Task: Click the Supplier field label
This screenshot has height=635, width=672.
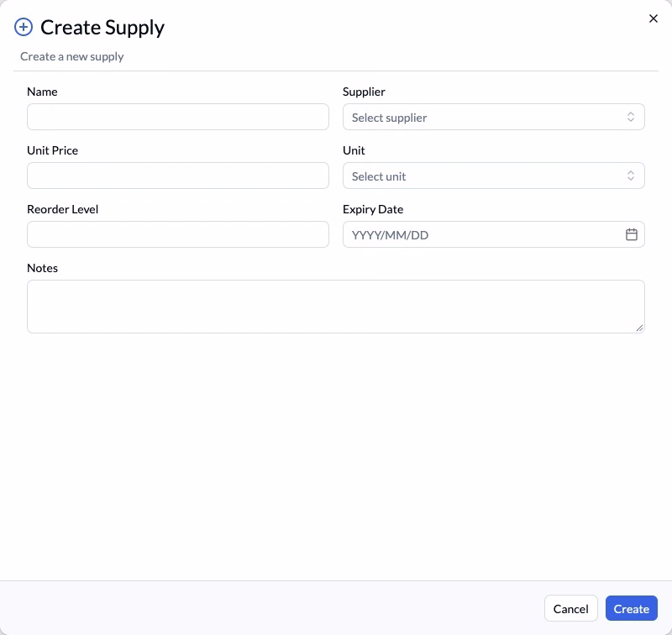Action: [364, 92]
